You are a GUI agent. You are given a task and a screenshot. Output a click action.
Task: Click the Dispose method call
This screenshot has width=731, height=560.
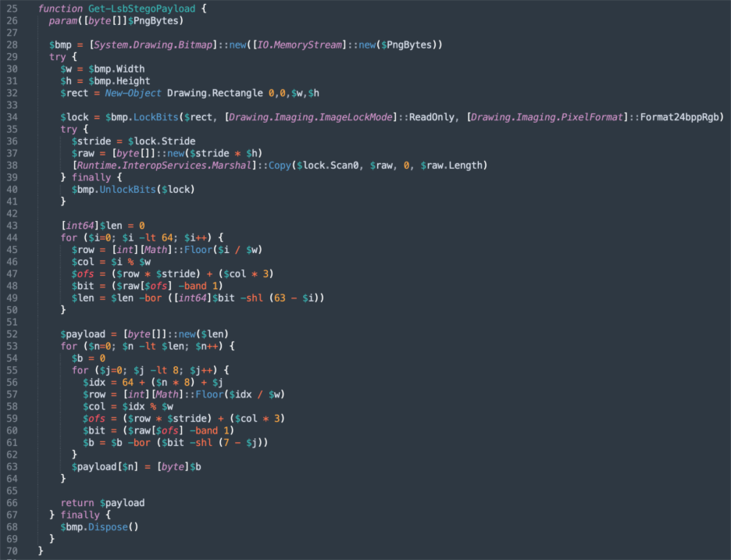113,527
